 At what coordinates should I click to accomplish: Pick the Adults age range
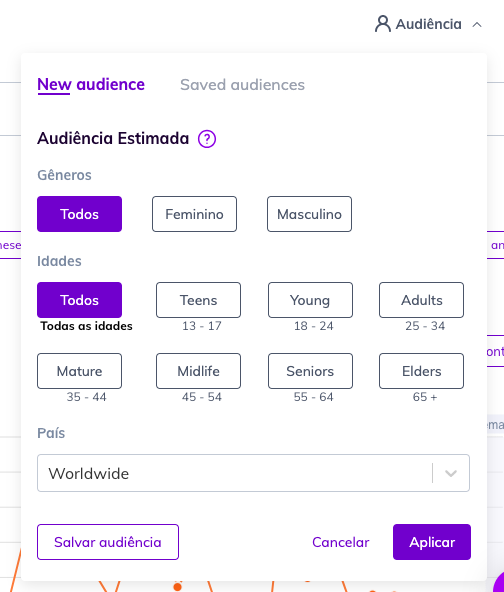[x=422, y=300]
